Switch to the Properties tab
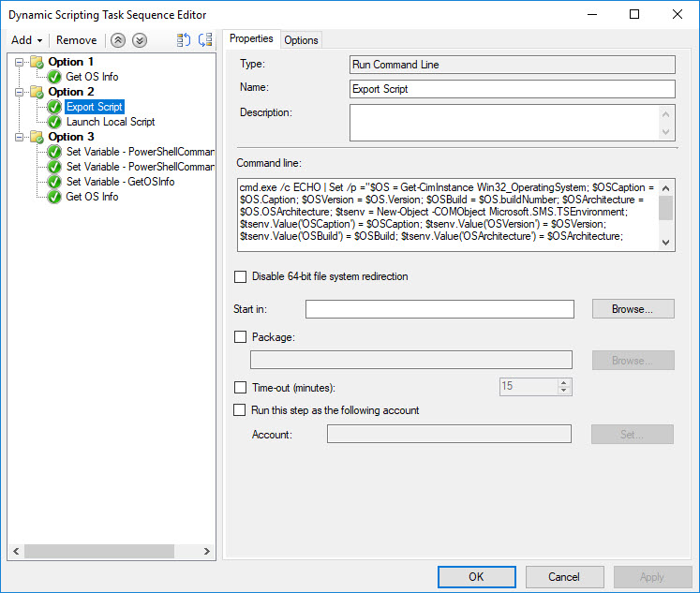Screen dimensions: 700x593 [251, 38]
